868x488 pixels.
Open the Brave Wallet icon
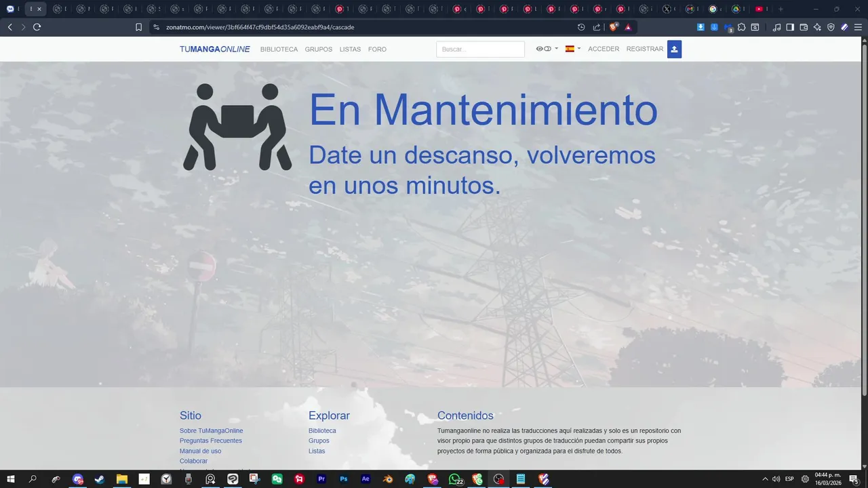804,27
